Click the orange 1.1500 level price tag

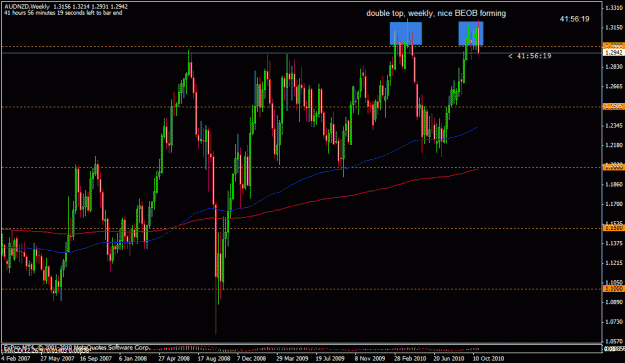tap(614, 228)
